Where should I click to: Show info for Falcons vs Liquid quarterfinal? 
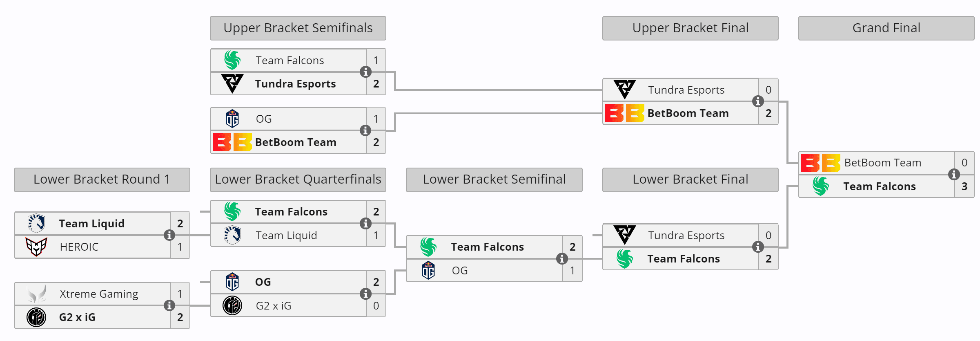pos(365,223)
